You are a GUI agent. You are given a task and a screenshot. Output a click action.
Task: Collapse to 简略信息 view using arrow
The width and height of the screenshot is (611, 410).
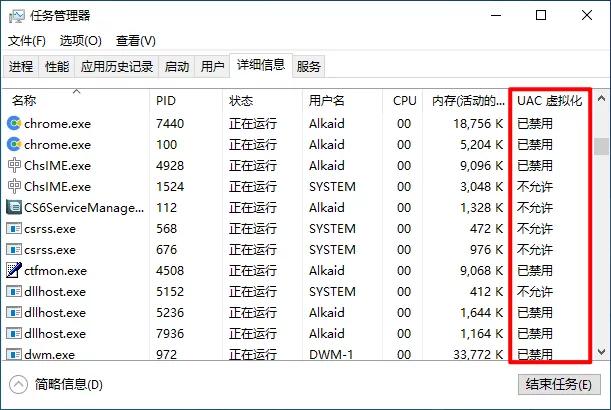pos(18,384)
